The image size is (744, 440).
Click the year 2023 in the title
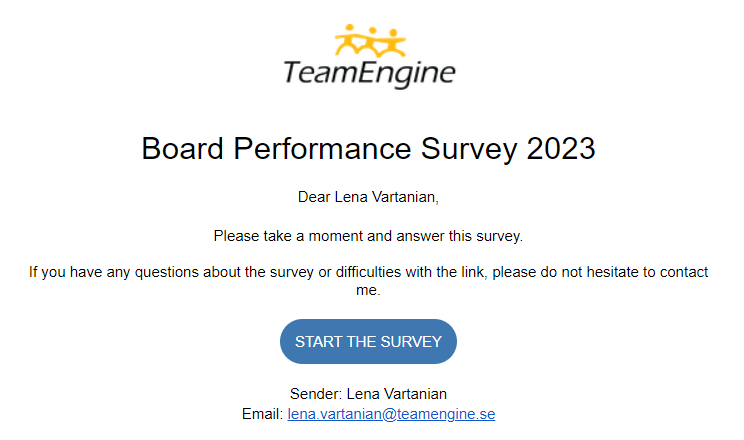click(558, 149)
